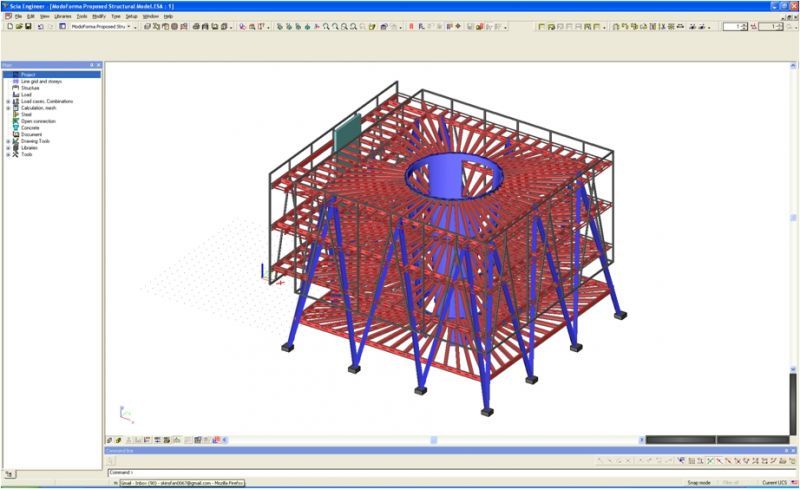Open the Load service in tree
800x489 pixels.
coord(25,94)
